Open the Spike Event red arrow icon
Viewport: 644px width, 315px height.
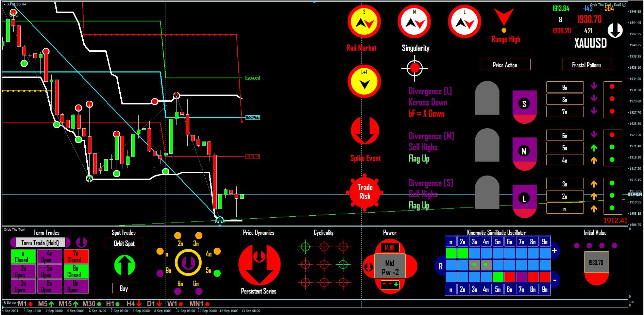point(365,131)
